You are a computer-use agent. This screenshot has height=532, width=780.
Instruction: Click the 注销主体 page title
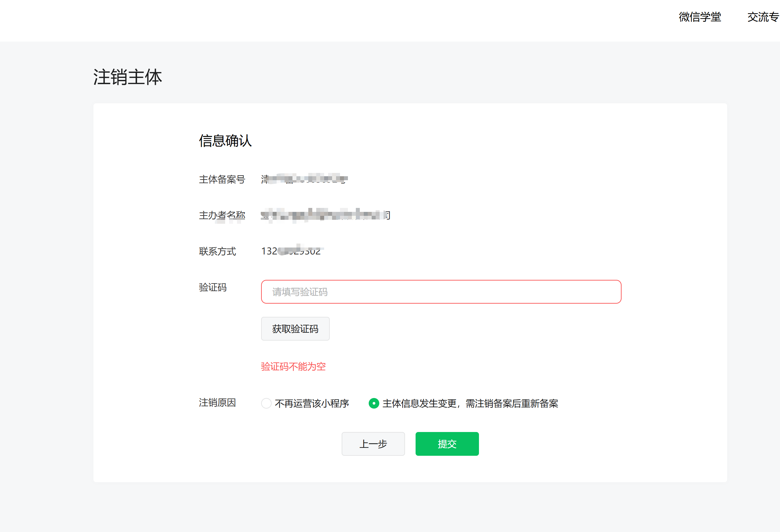click(127, 77)
